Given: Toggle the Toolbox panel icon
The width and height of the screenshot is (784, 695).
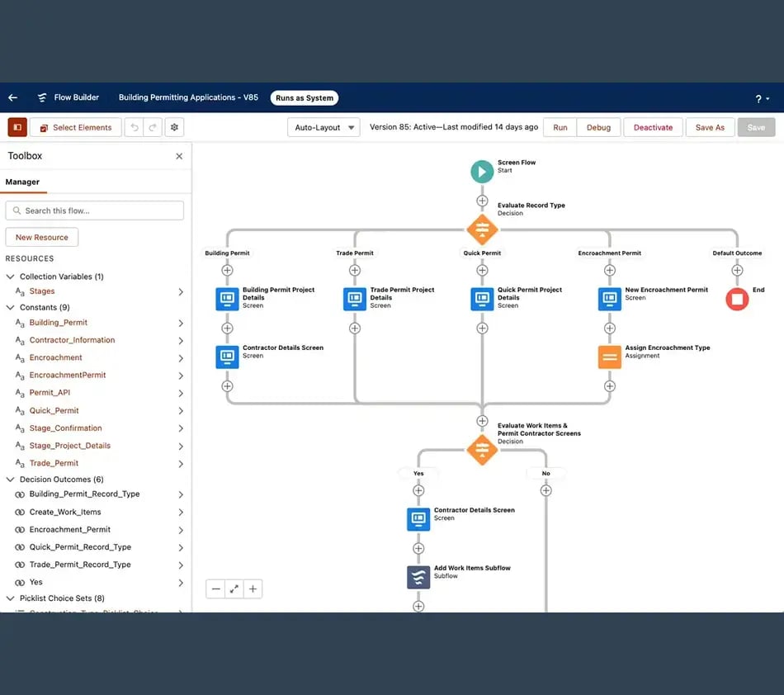Looking at the screenshot, I should 17,127.
